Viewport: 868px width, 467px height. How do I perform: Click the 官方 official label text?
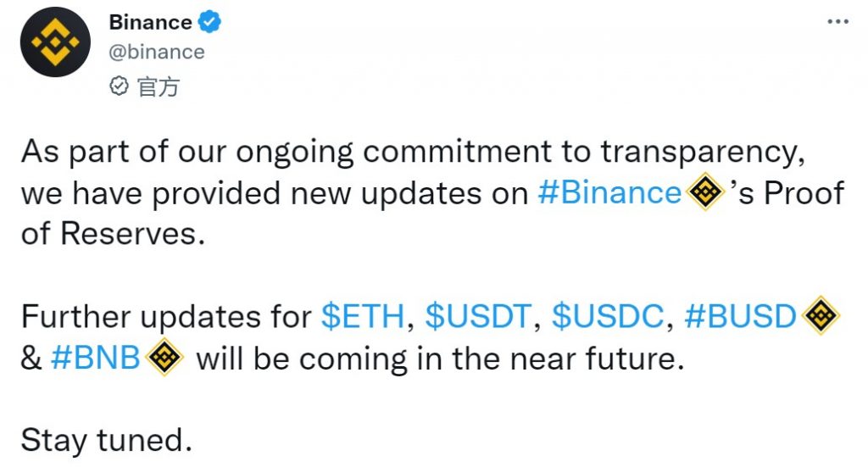(x=158, y=86)
